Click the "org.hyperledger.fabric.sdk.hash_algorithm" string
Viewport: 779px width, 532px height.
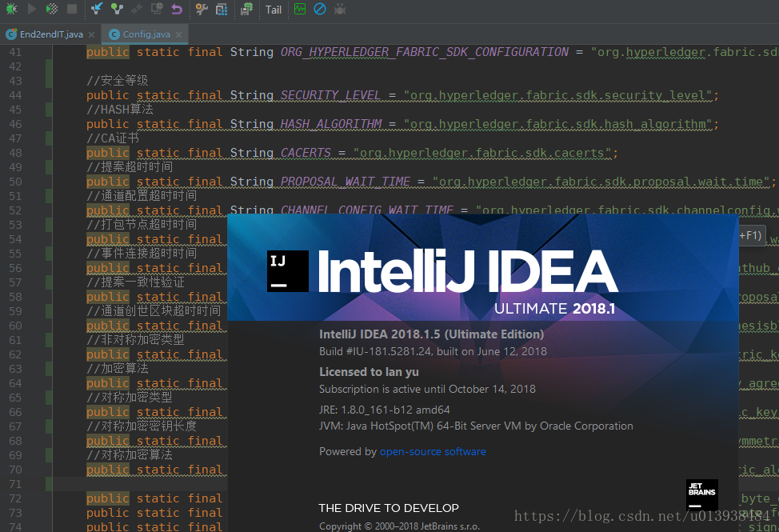point(557,124)
